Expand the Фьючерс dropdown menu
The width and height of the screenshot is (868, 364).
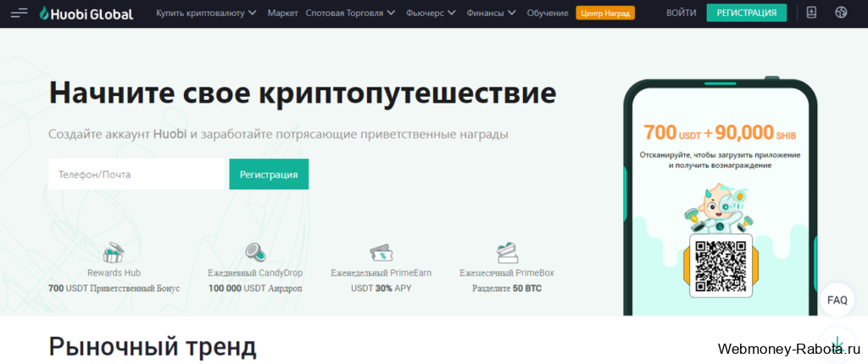[431, 13]
